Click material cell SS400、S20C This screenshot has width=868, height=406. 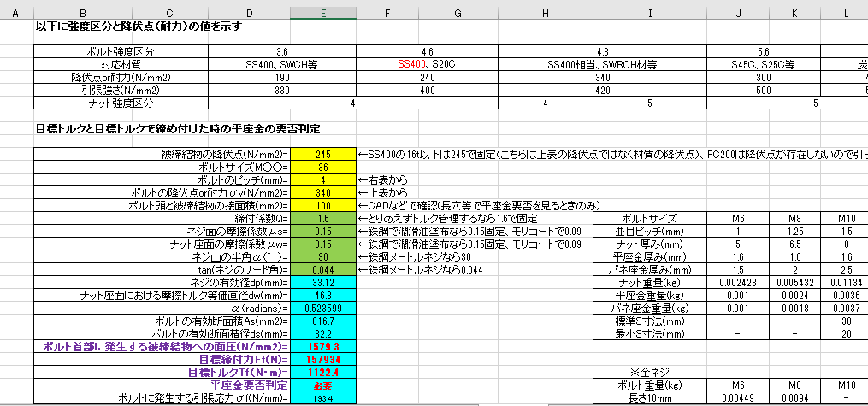coord(427,65)
